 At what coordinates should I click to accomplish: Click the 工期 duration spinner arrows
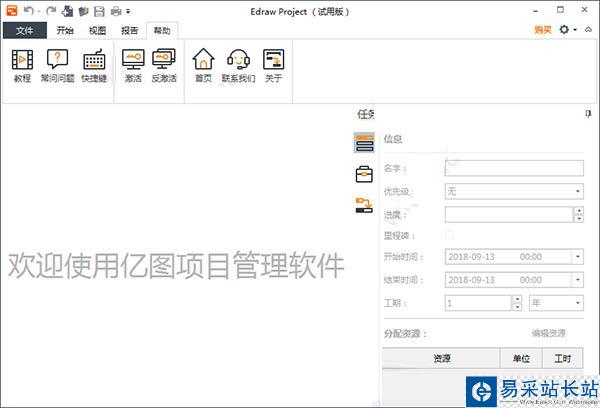(517, 303)
